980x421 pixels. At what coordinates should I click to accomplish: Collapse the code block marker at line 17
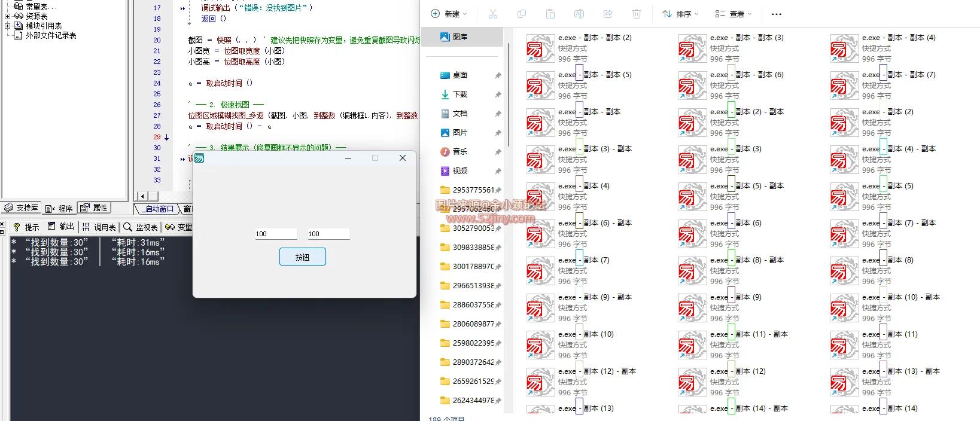[182, 8]
